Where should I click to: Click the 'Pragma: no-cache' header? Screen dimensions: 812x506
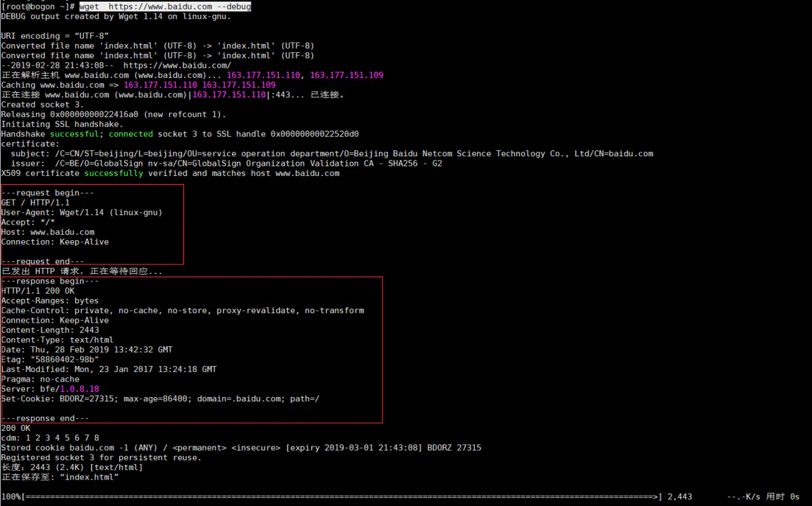click(x=41, y=379)
